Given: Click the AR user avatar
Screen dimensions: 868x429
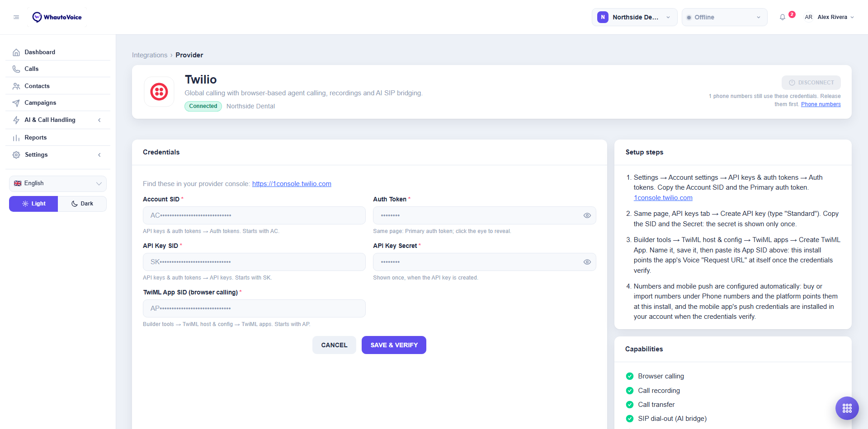Looking at the screenshot, I should (808, 17).
